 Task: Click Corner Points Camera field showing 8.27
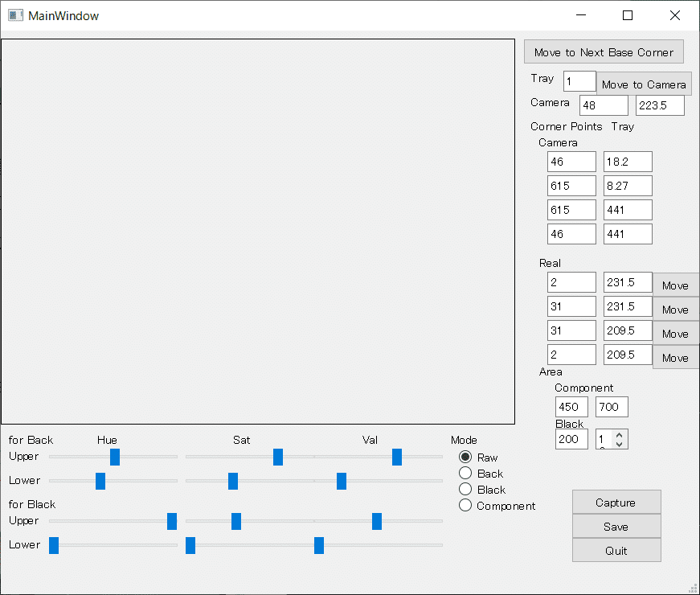pyautogui.click(x=628, y=186)
